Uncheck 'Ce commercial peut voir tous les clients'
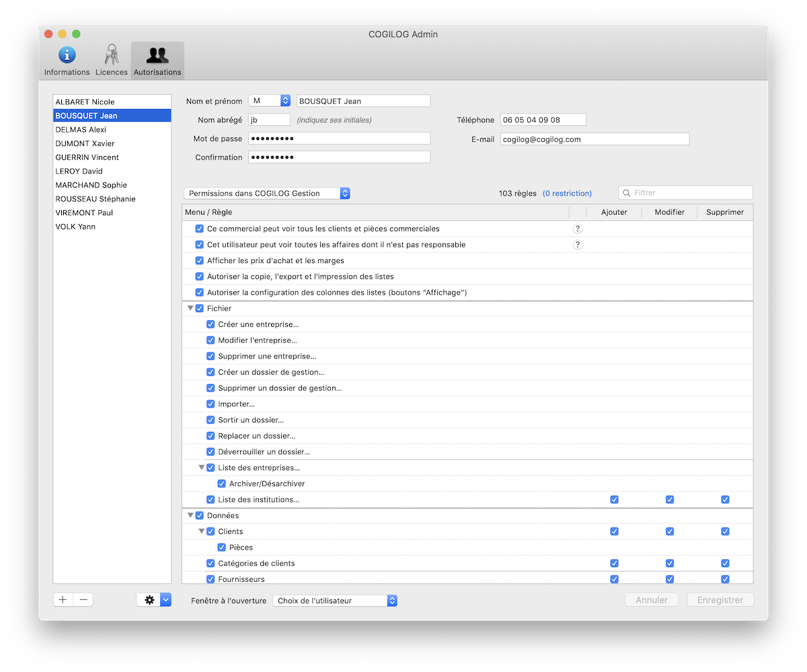This screenshot has width=807, height=672. [x=200, y=229]
